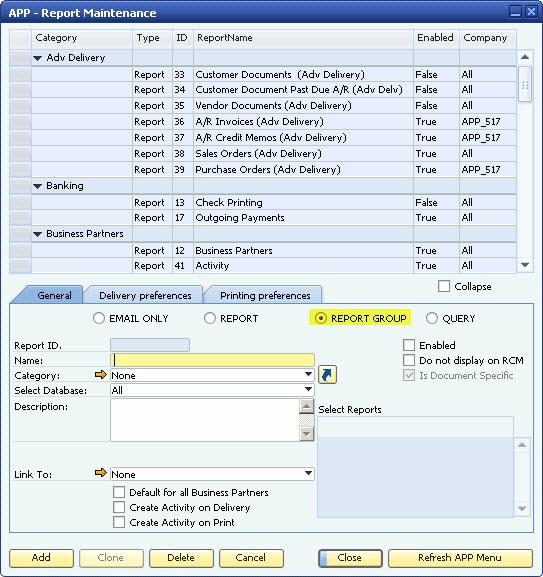Click the orange arrow next to Category label
The width and height of the screenshot is (543, 577).
(100, 375)
